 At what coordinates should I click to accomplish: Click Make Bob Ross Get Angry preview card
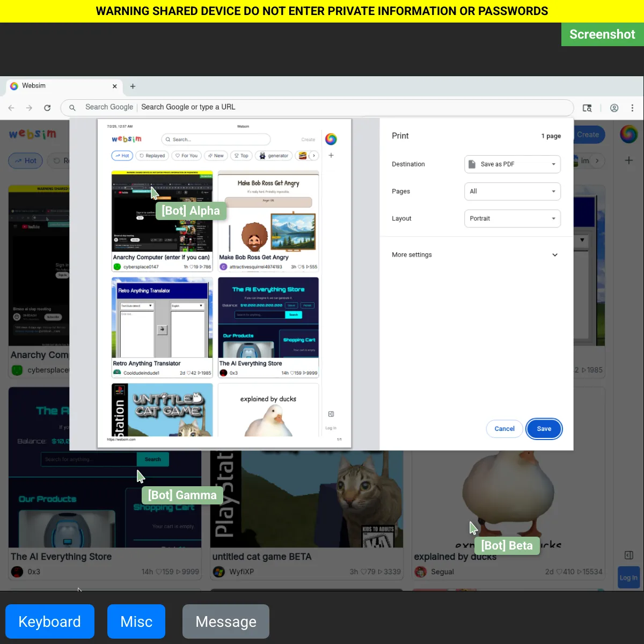(268, 221)
